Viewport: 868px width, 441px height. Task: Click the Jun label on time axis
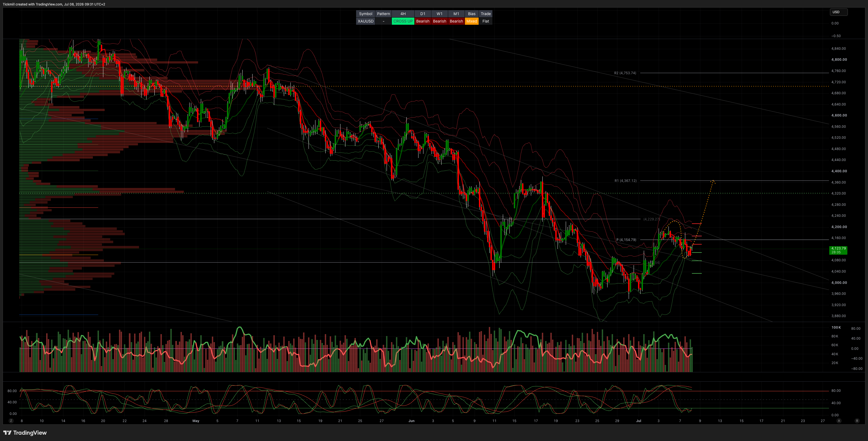point(411,421)
